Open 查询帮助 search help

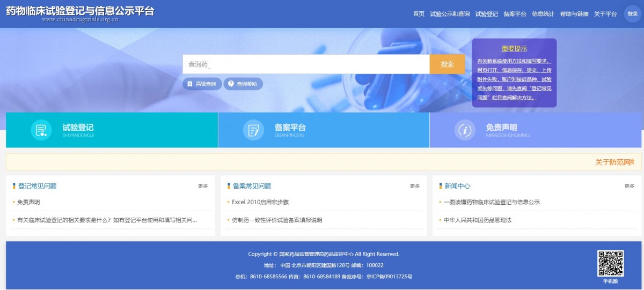tap(243, 84)
